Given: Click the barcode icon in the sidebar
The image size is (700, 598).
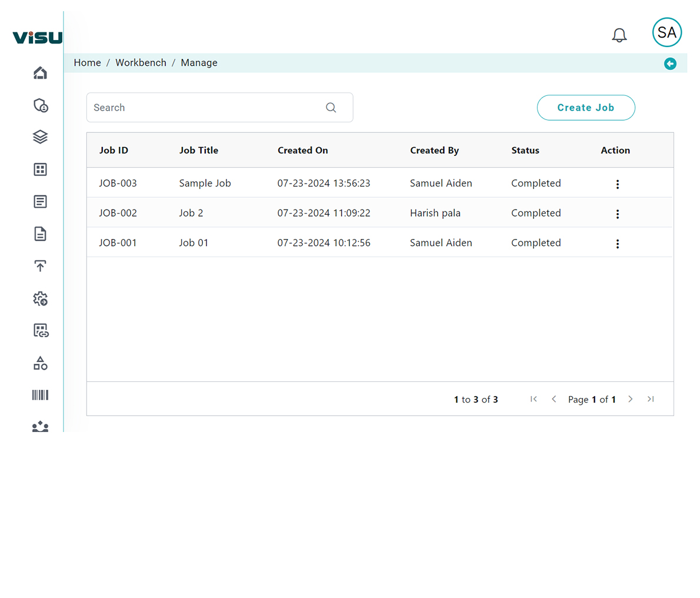Looking at the screenshot, I should [40, 395].
